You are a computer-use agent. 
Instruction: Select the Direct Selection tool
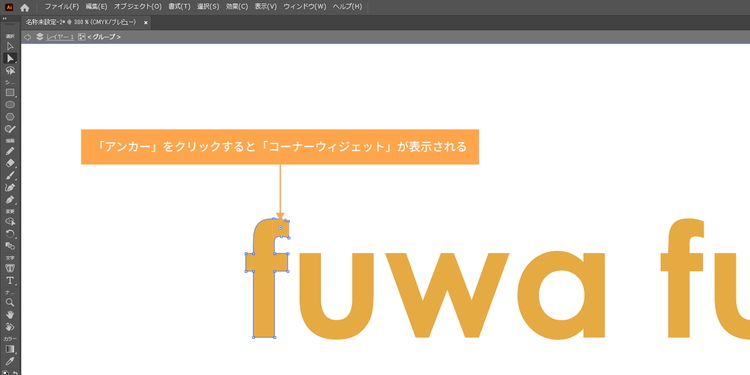point(10,58)
